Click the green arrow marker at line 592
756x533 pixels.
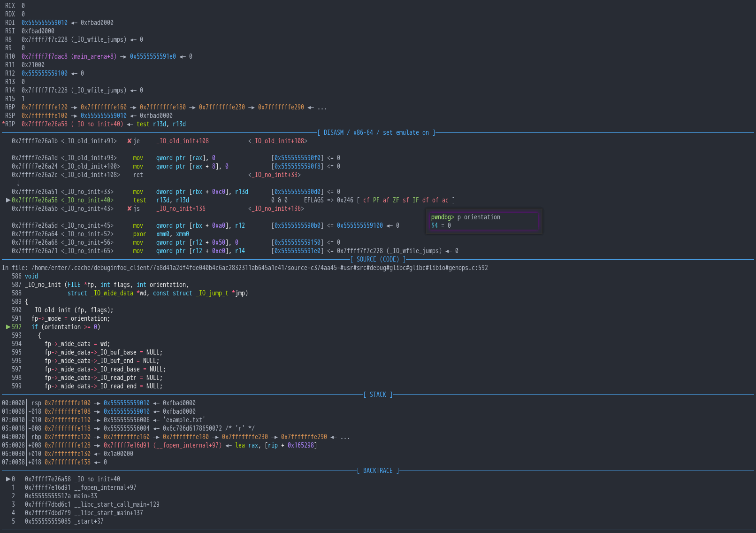8,327
